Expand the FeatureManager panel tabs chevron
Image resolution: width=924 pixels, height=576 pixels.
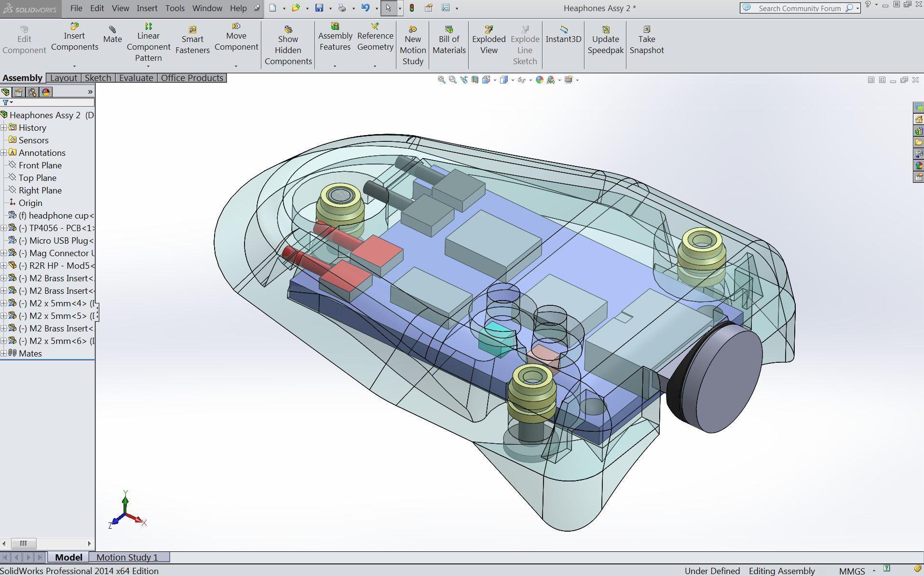tap(90, 92)
